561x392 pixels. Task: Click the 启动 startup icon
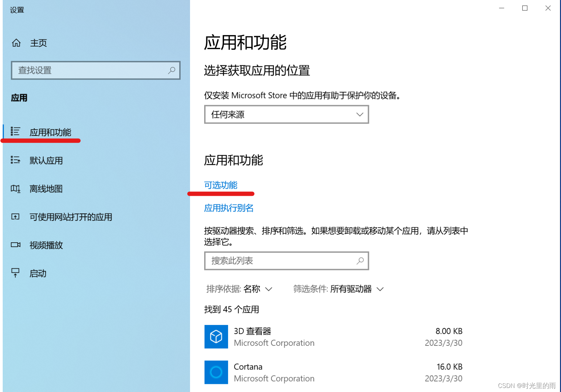[15, 273]
